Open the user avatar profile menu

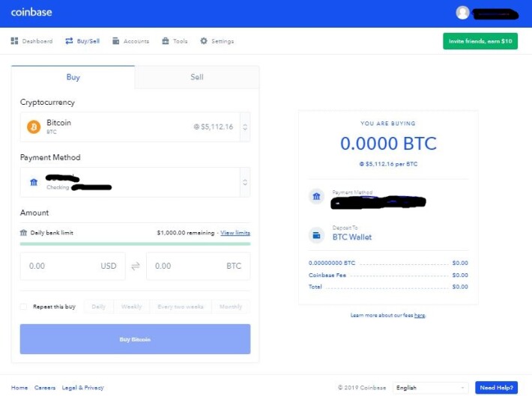(462, 13)
